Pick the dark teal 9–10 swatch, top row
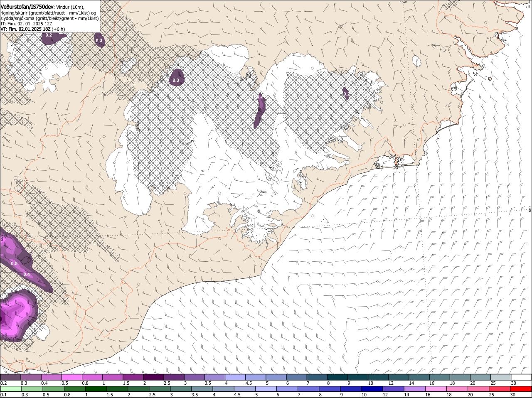 click(x=358, y=377)
